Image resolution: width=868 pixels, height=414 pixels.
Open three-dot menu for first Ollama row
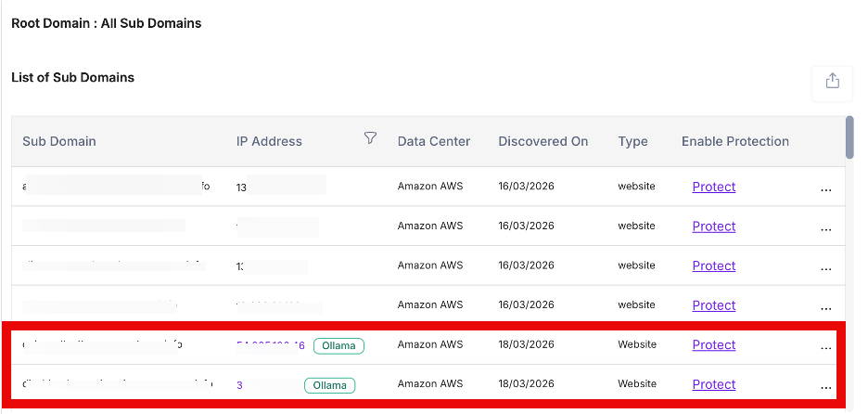(x=825, y=347)
